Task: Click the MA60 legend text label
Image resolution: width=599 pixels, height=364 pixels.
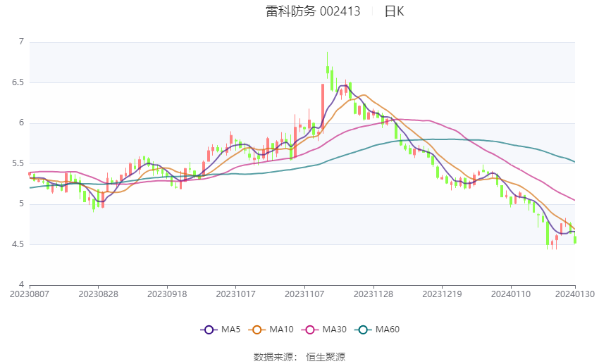Action: 388,330
